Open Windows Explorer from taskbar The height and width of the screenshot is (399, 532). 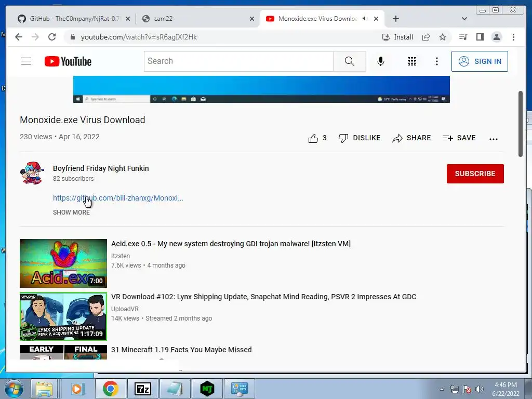point(45,389)
